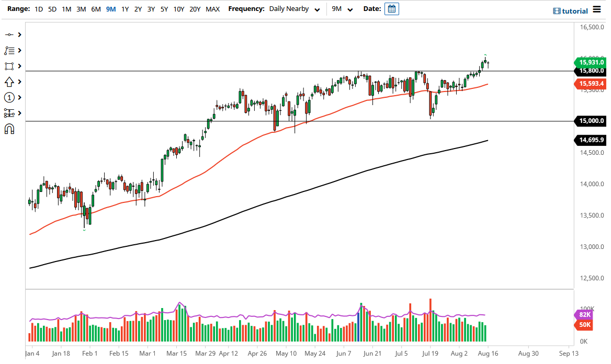The image size is (611, 364).
Task: Expand the numbered label tool options
Action: pos(19,97)
